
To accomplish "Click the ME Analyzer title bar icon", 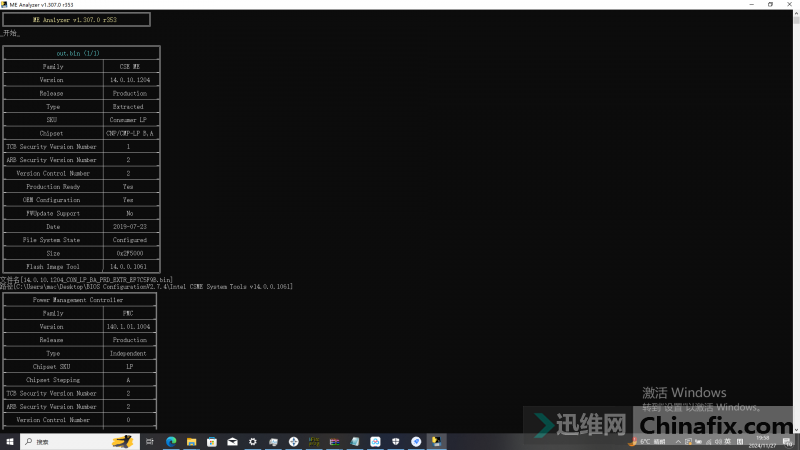I will pos(4,4).
